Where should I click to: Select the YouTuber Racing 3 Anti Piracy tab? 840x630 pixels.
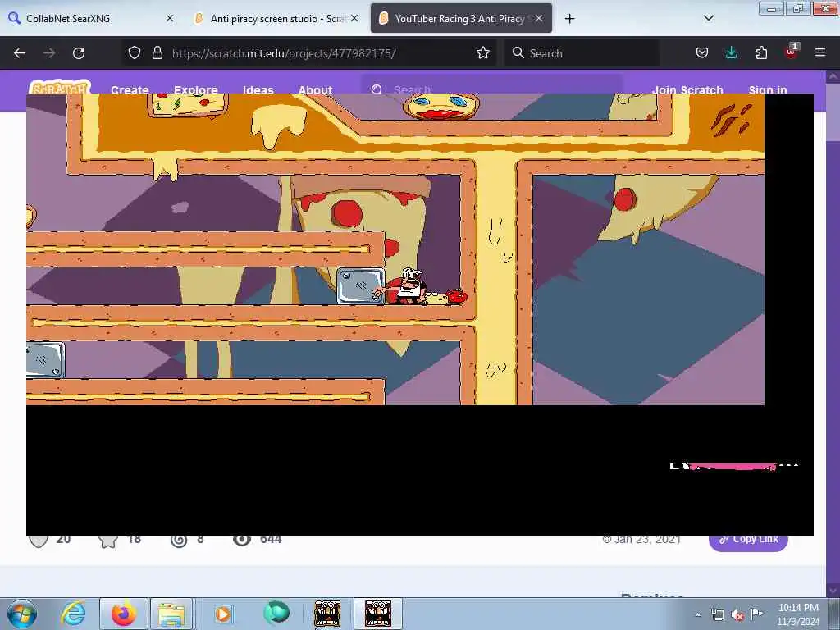pos(461,18)
